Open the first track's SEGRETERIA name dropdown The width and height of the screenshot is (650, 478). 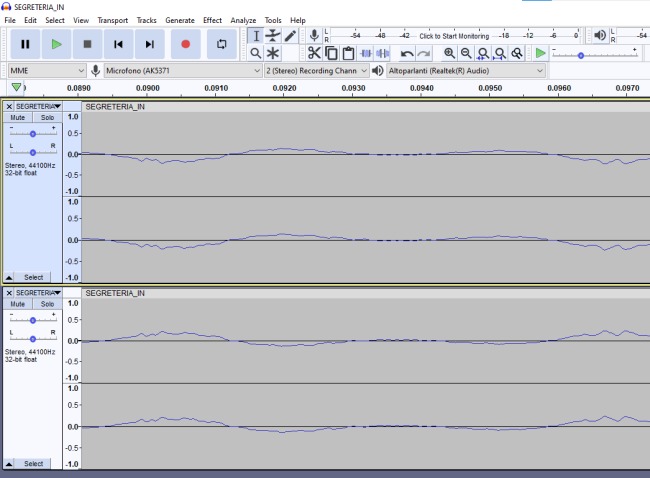(x=39, y=107)
